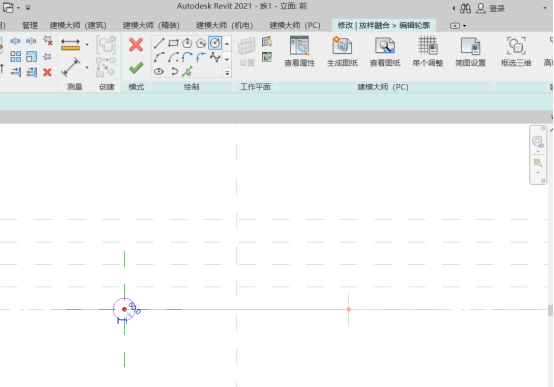Click the binoculars search icon

(465, 8)
